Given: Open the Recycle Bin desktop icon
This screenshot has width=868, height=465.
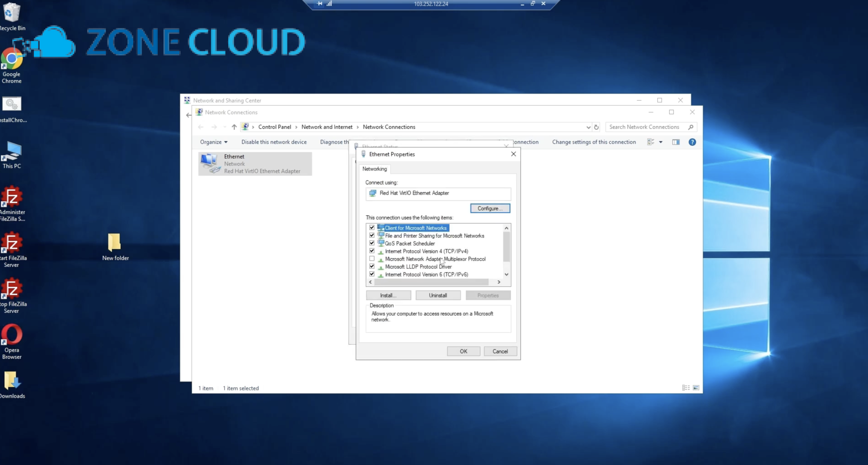Looking at the screenshot, I should coord(12,16).
